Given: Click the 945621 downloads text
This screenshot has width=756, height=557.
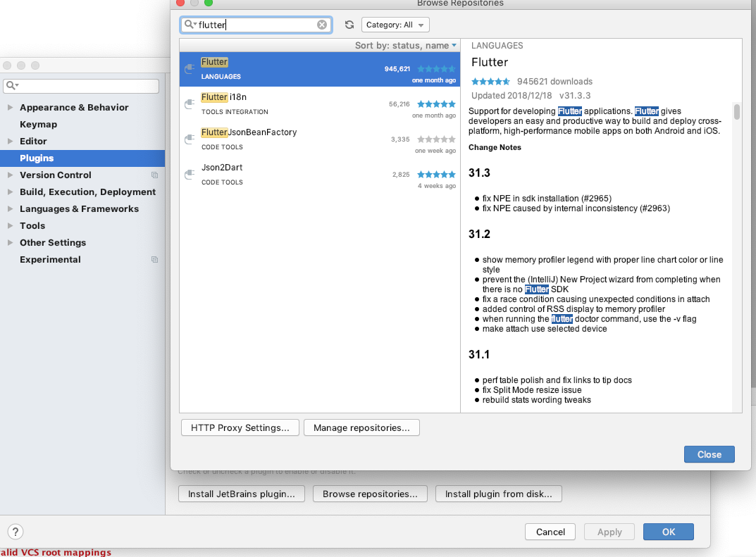Looking at the screenshot, I should pos(554,82).
